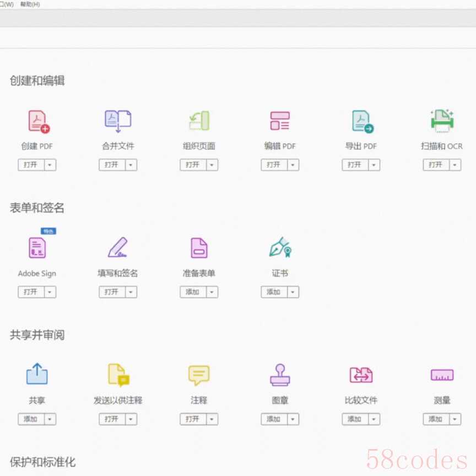Click the 打开 button under 创建 PDF
This screenshot has width=476, height=476.
point(31,165)
